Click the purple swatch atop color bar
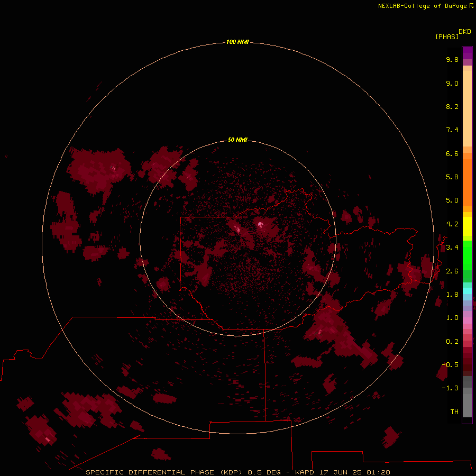The height and width of the screenshot is (476, 476). (467, 53)
